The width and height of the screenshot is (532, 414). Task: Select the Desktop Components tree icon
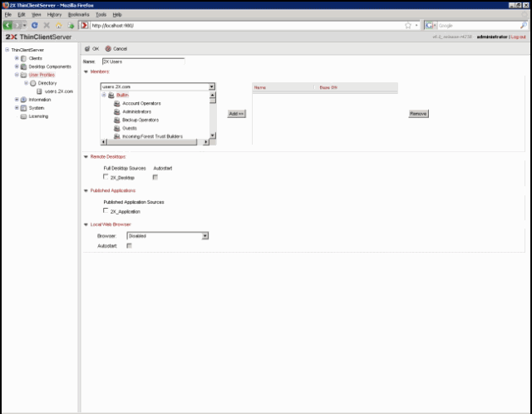(24, 67)
